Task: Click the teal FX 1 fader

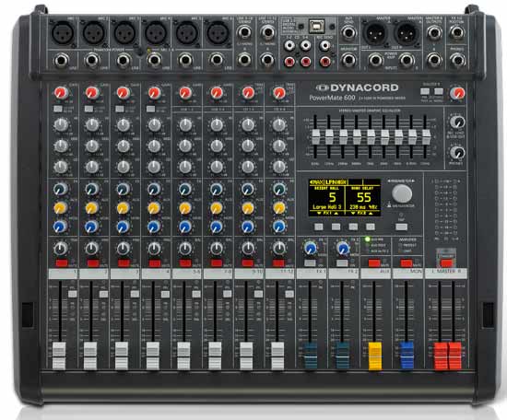Action: pos(311,356)
